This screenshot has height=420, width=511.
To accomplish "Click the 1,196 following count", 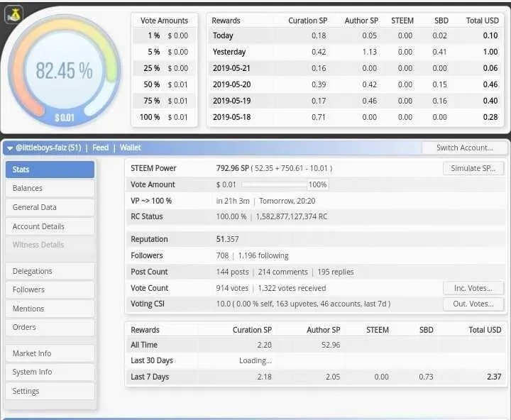I will click(x=263, y=256).
